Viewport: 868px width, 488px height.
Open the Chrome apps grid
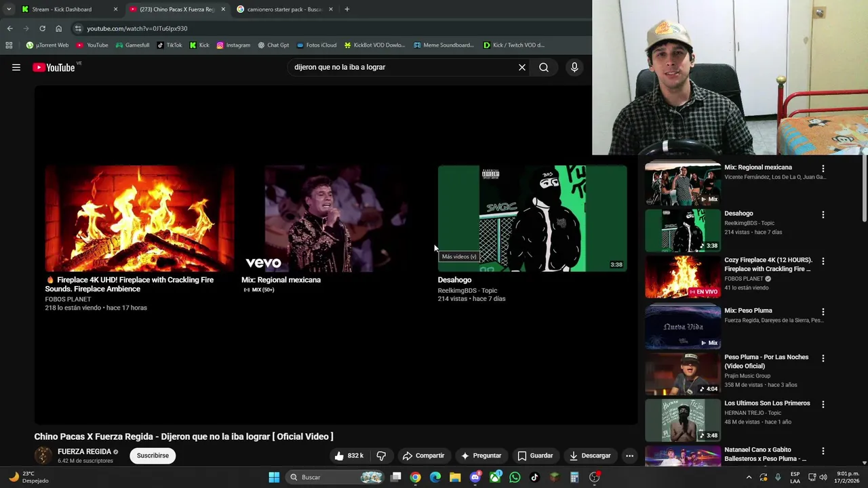click(x=9, y=45)
